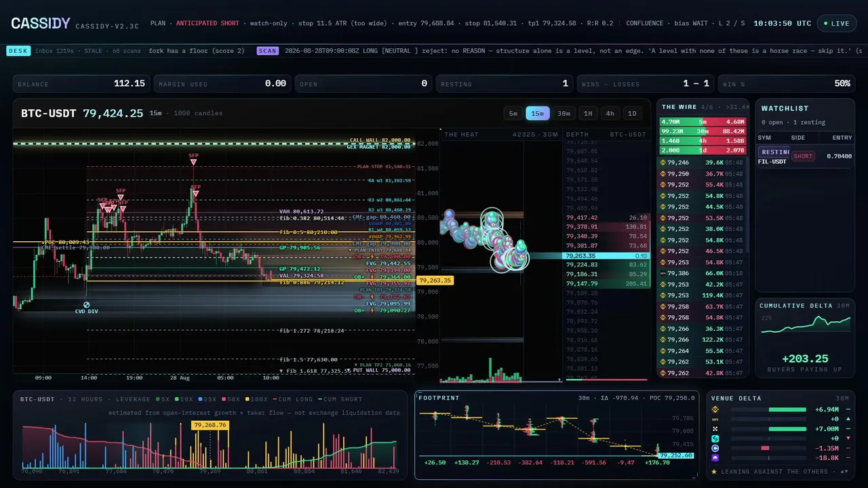Screen dimensions: 868x488
Task: Click the 1d volume bar in The Wire
Action: 703,150
